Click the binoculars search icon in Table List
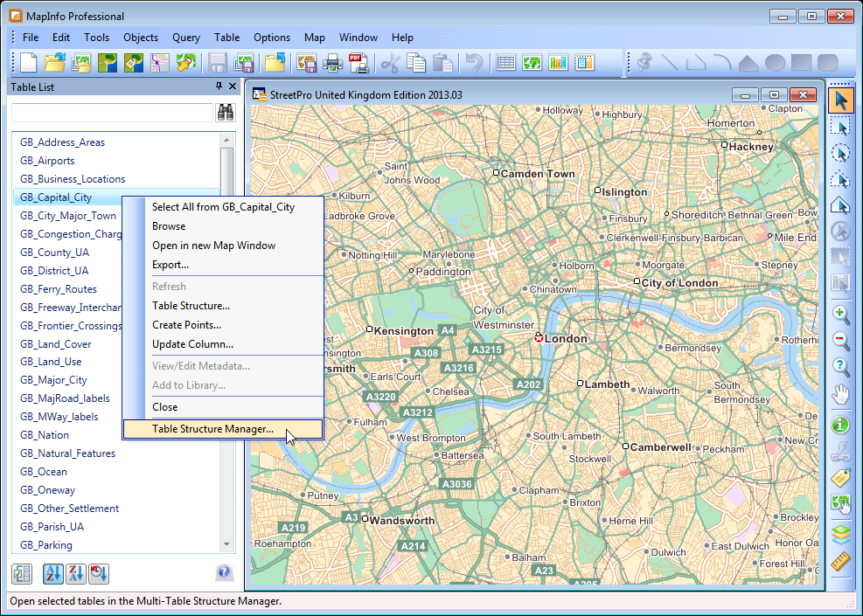Viewport: 863px width, 616px height. 225,112
